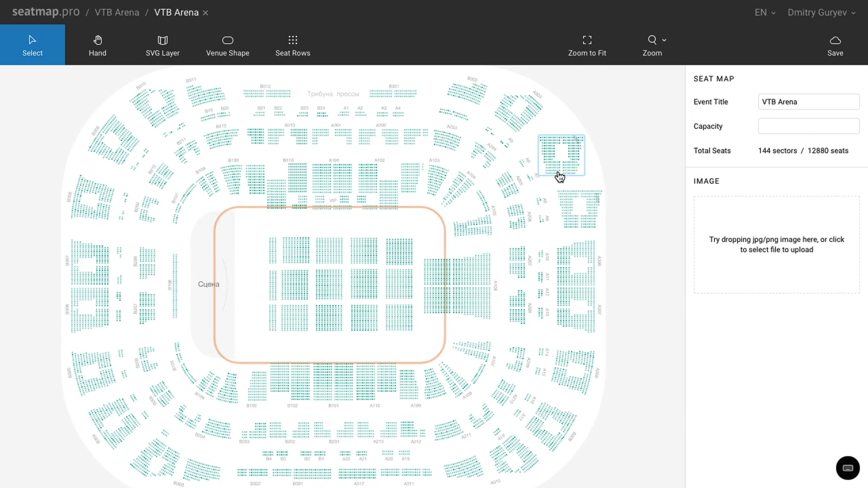Focus the Event Title input field
The height and width of the screenshot is (488, 868).
(808, 102)
